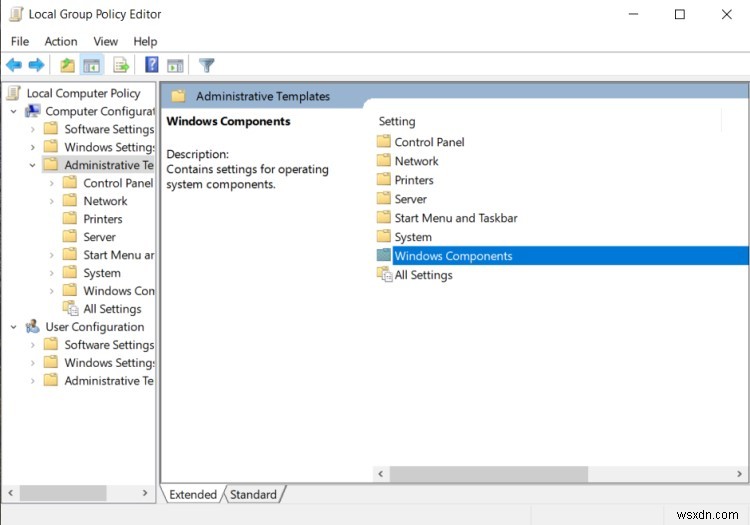This screenshot has height=525, width=750.
Task: Select Network in the settings list
Action: 416,161
